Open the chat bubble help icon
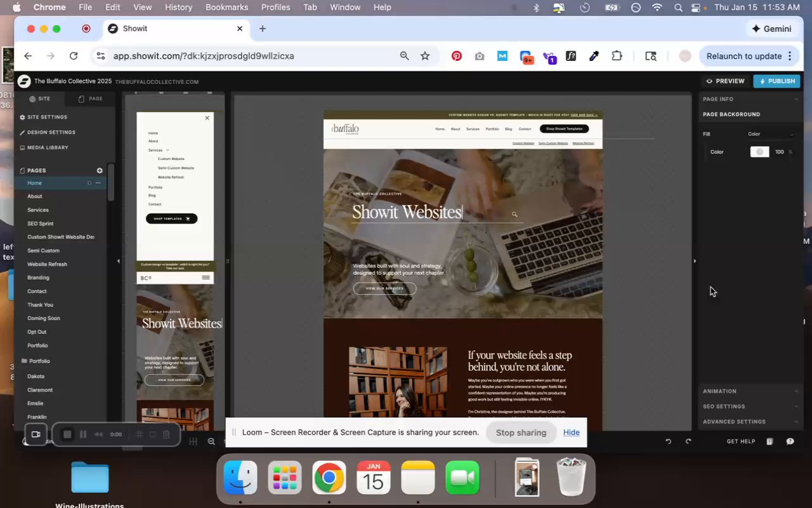This screenshot has height=508, width=812. click(x=790, y=441)
